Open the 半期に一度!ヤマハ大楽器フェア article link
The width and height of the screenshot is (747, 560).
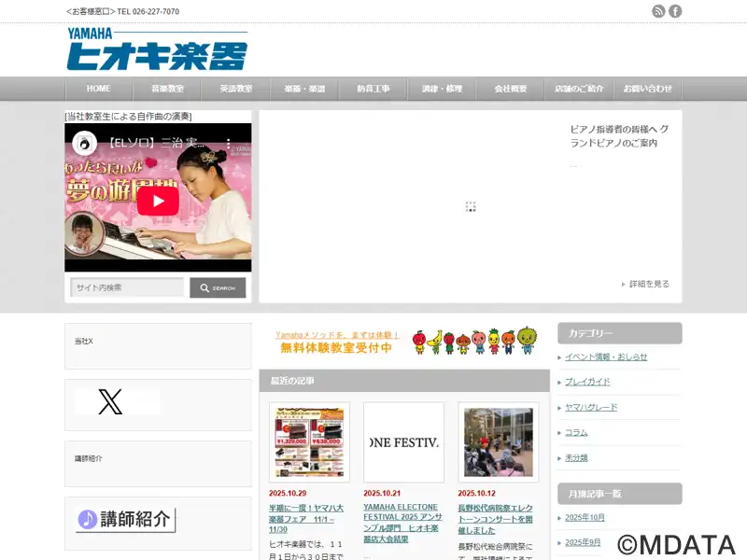pyautogui.click(x=306, y=519)
